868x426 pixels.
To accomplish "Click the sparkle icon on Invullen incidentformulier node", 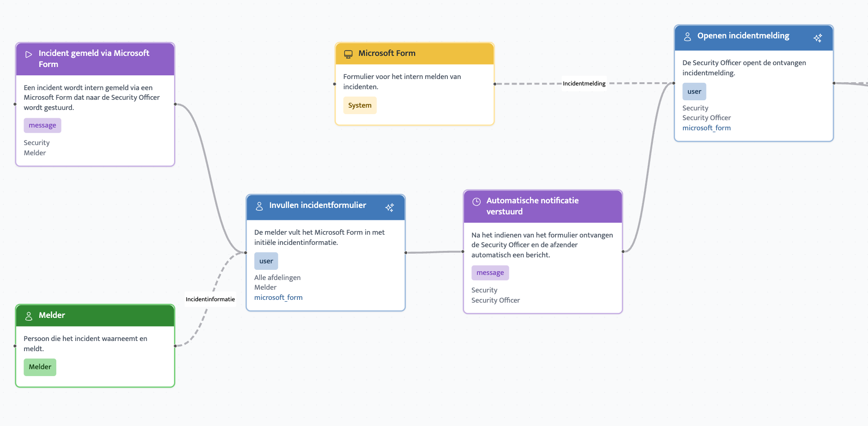I will [389, 207].
